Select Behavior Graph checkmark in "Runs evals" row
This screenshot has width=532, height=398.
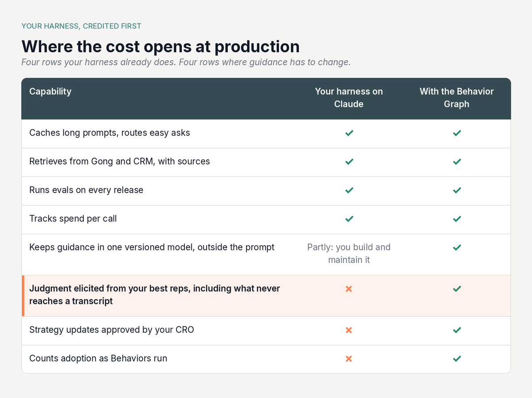tap(457, 190)
